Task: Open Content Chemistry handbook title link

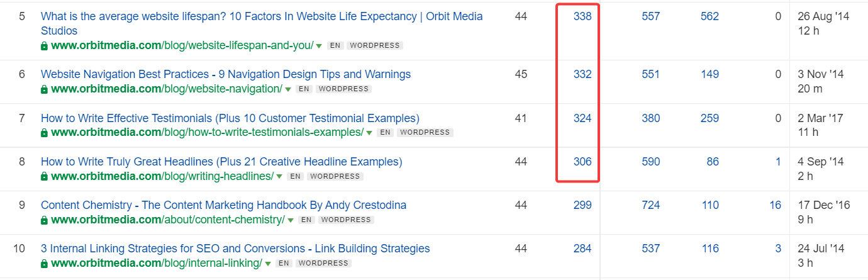Action: (x=223, y=205)
